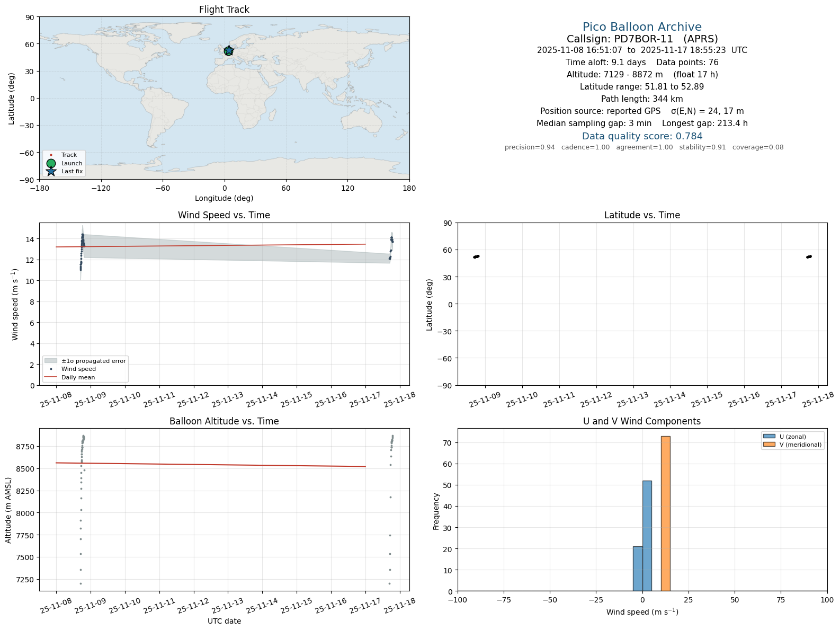Click the "Wind Speed vs. Time" plot title
The image size is (840, 630).
tap(224, 215)
